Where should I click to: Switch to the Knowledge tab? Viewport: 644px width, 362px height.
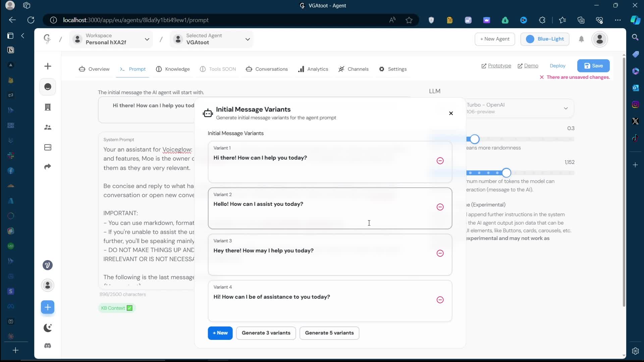pyautogui.click(x=173, y=69)
